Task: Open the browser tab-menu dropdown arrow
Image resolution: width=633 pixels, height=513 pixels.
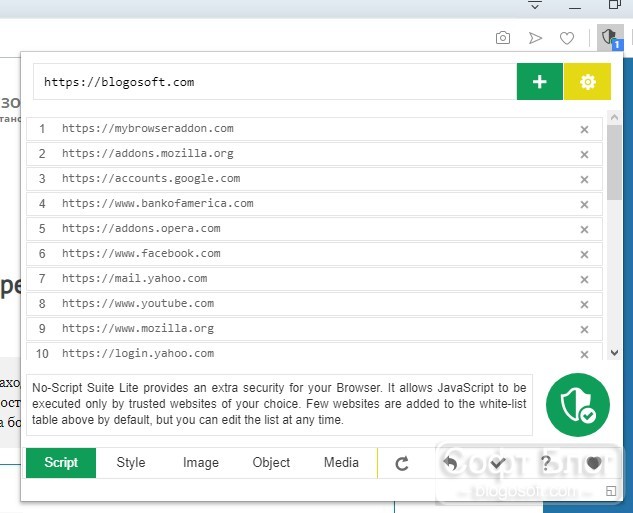Action: 535,5
